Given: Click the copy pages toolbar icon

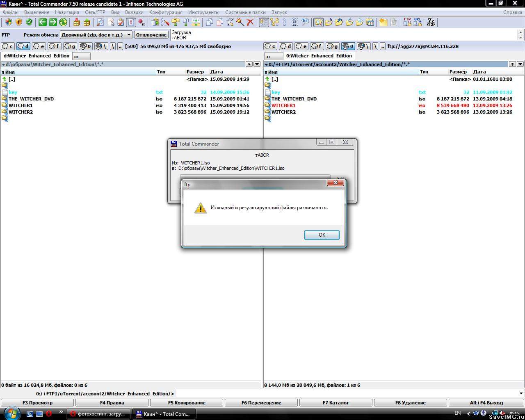Looking at the screenshot, I should pos(210,22).
